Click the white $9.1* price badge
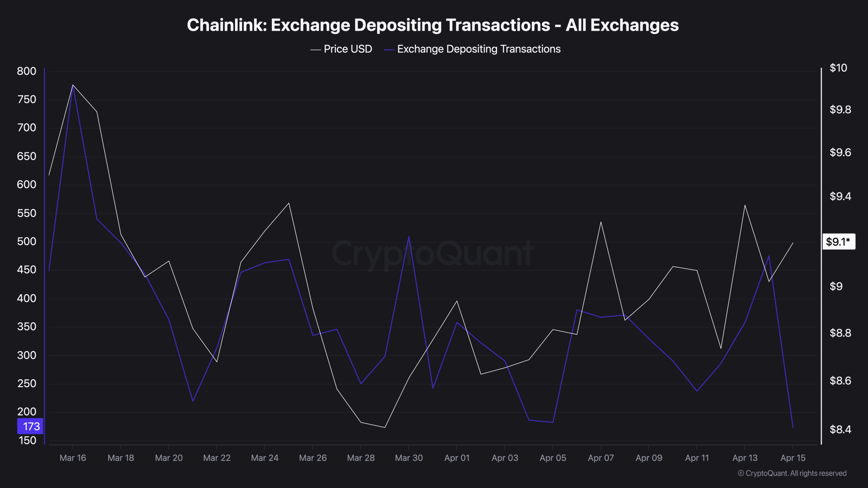This screenshot has width=868, height=488. click(x=839, y=242)
